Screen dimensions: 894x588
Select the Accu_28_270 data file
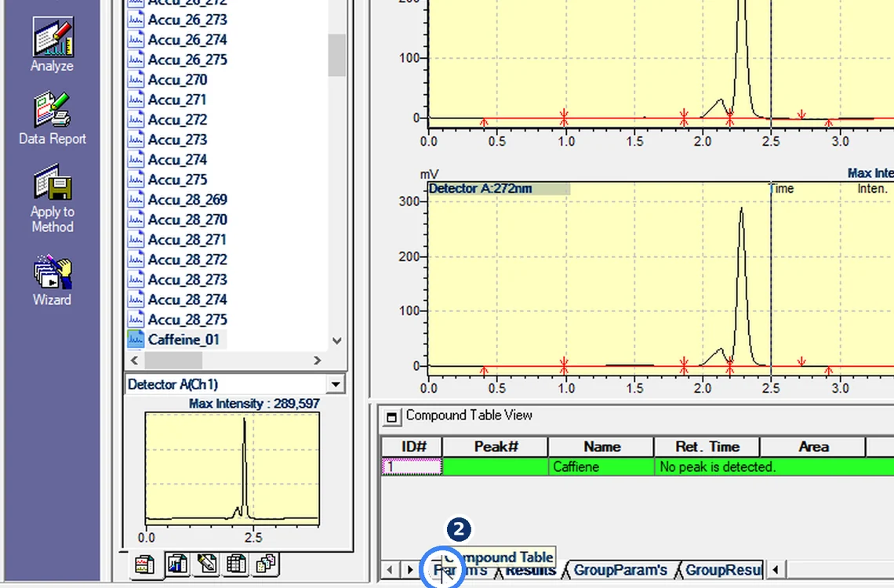click(x=187, y=220)
